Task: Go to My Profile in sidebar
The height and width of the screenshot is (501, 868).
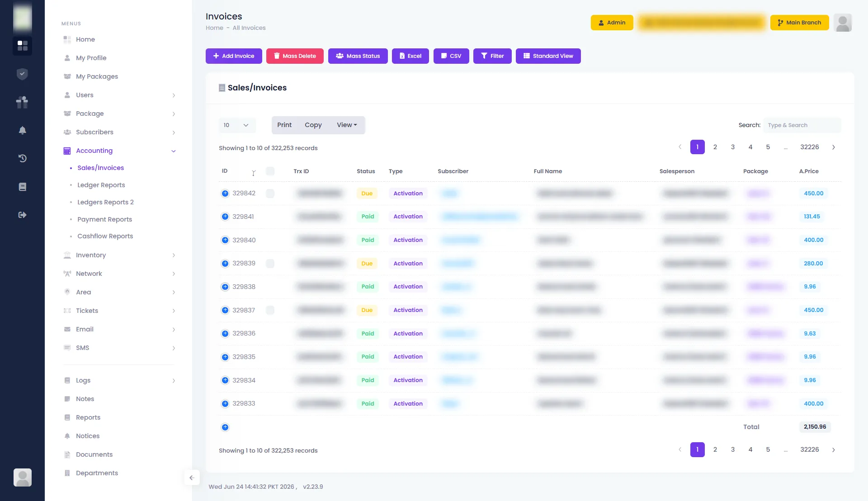Action: click(91, 58)
